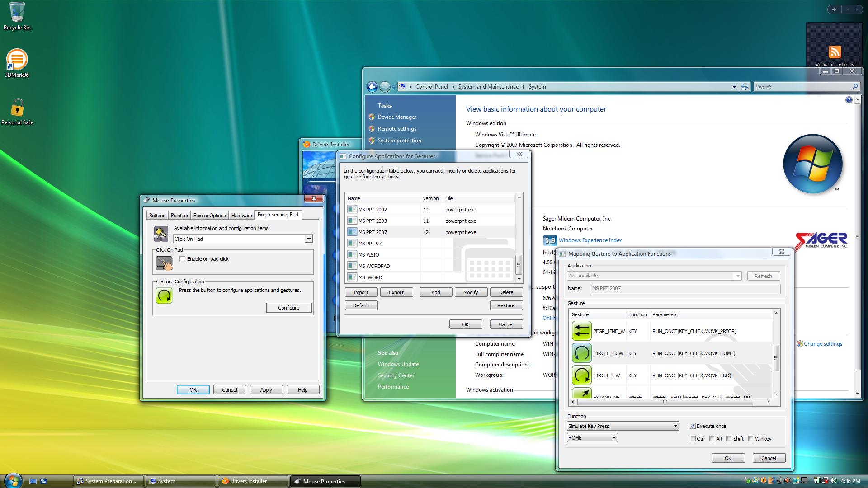
Task: Click the shield icon beside Device Manager
Action: (x=372, y=117)
